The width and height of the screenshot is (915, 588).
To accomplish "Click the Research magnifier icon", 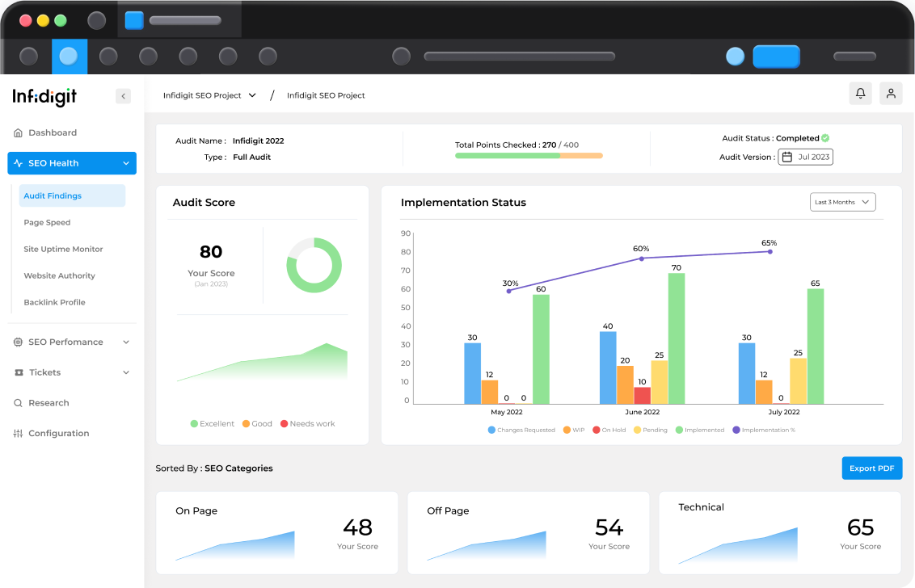I will 19,403.
